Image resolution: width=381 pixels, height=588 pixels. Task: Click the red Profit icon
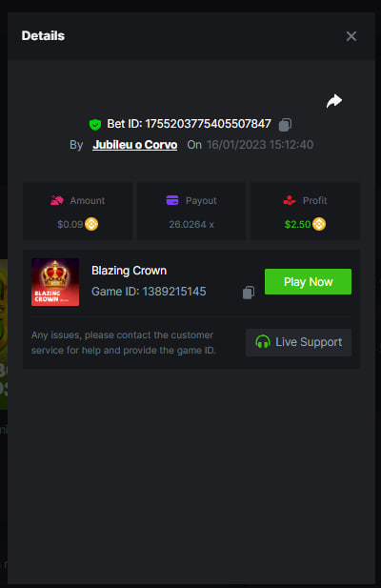(x=290, y=200)
